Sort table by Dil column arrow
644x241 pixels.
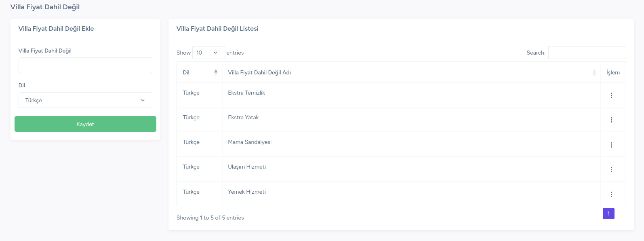(216, 72)
